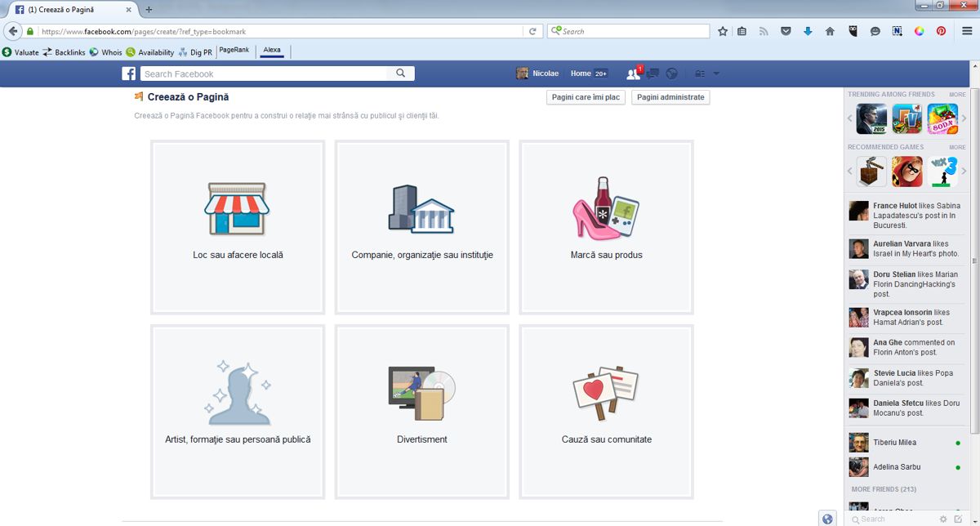980x526 pixels.
Task: Click the PageRank toolbar item
Action: tap(234, 50)
